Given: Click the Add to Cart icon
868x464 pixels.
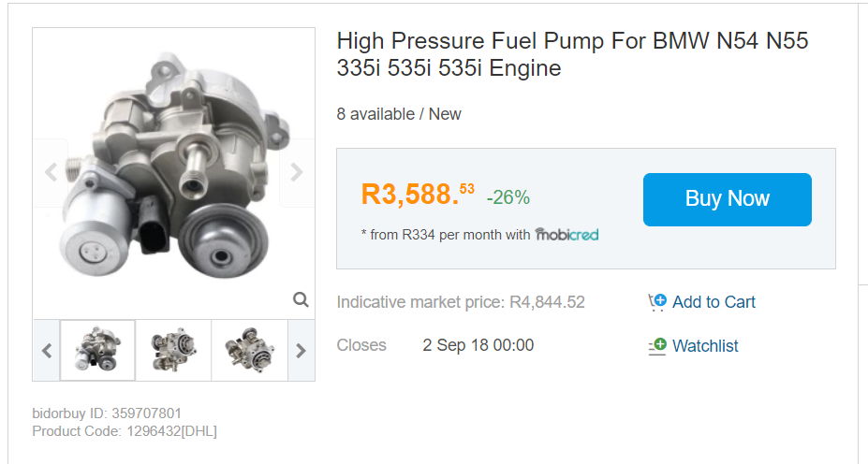Looking at the screenshot, I should pos(657,302).
